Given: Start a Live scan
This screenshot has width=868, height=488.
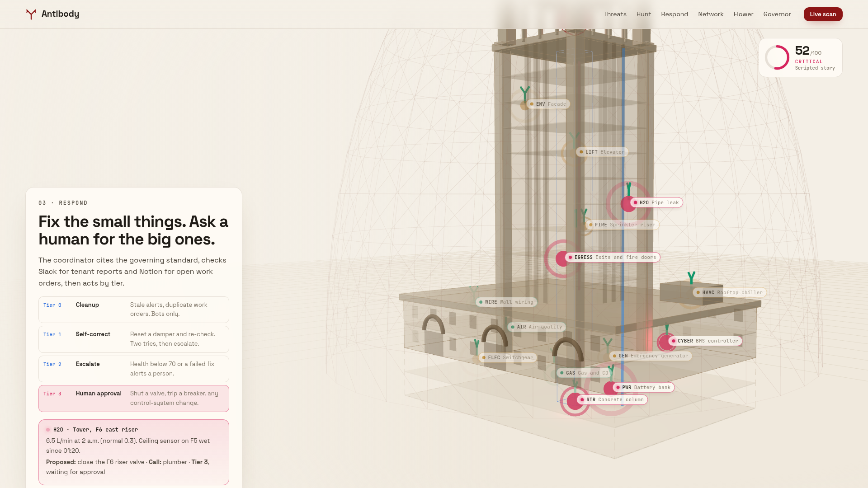Looking at the screenshot, I should pos(823,14).
